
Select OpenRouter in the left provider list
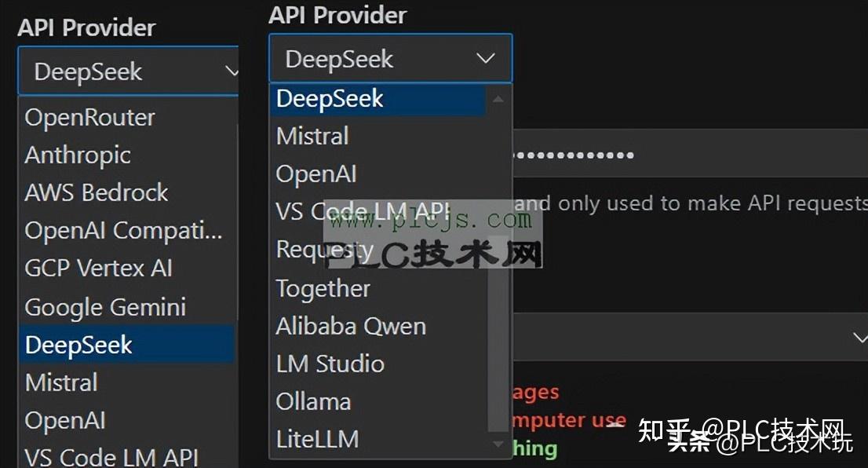click(127, 118)
